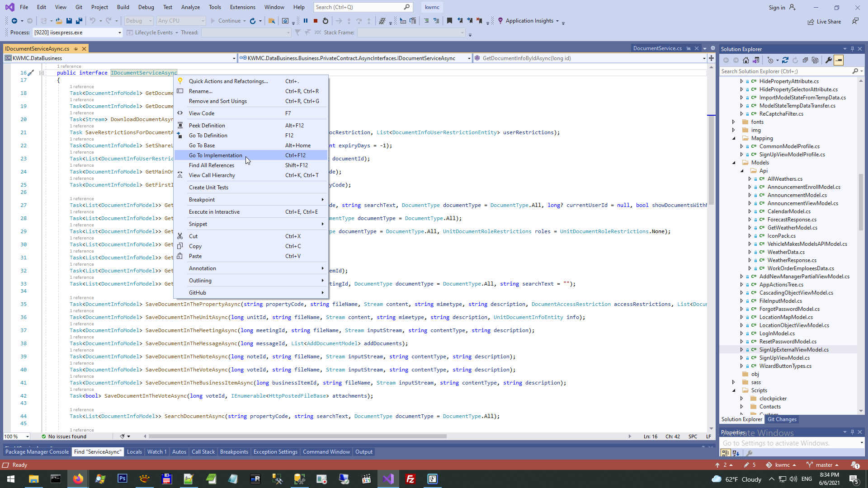Viewport: 868px width, 488px height.
Task: Collapse all items in Solution Explorer
Action: click(x=805, y=60)
